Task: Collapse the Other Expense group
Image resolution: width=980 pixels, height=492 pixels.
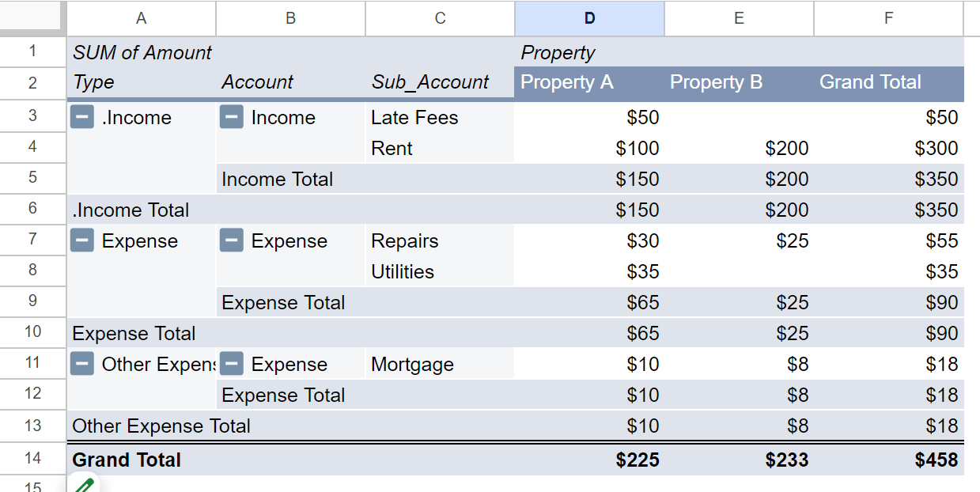Action: pyautogui.click(x=82, y=364)
